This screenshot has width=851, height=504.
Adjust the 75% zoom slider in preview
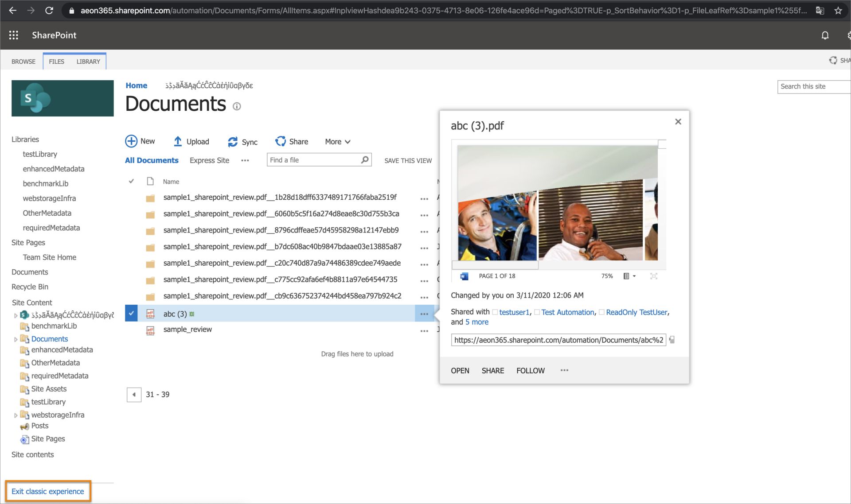click(607, 275)
